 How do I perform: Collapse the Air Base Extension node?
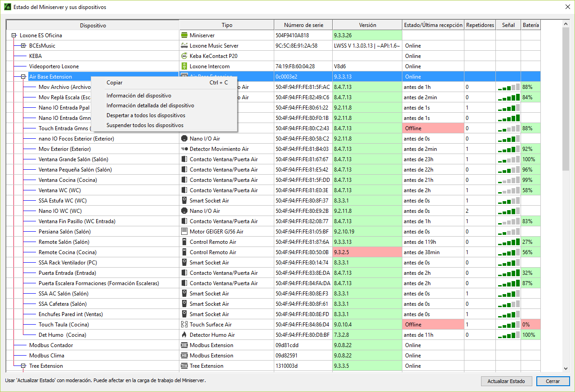[x=23, y=77]
